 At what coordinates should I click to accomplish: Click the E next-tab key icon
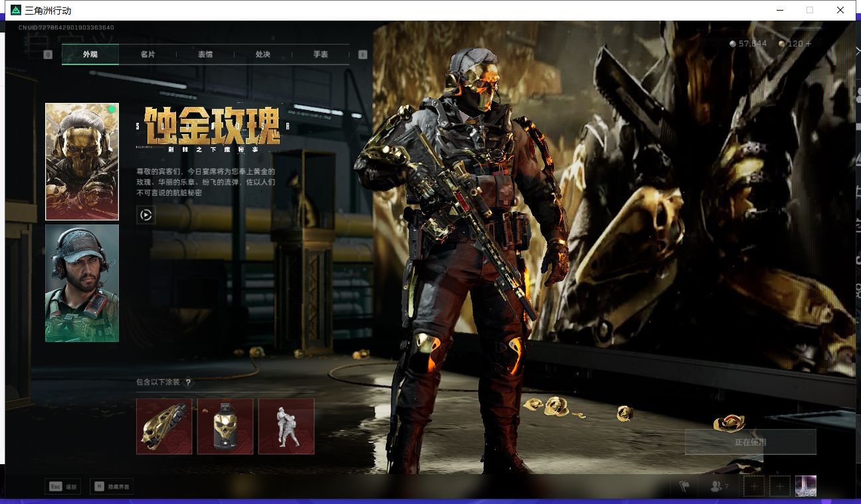(363, 54)
